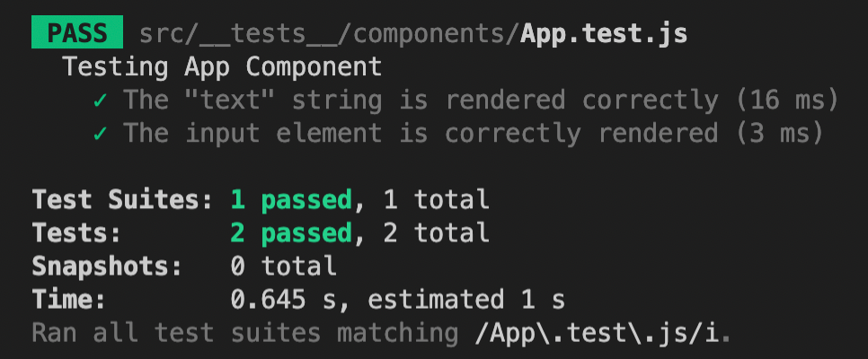
Task: Click the src/__tests__/components/ path text
Action: [329, 34]
